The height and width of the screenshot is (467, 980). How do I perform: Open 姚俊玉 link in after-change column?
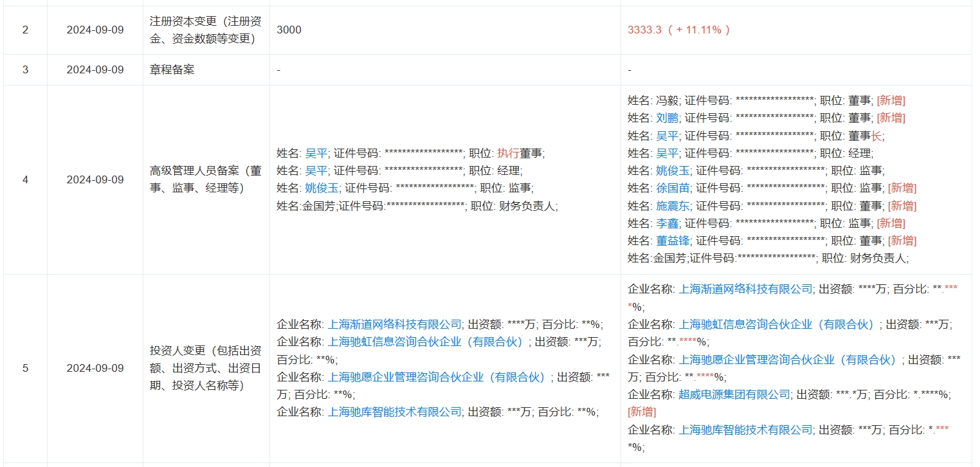pos(673,170)
